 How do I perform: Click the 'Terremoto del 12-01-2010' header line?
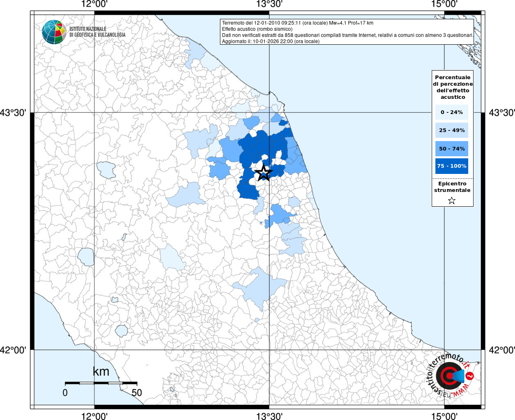[298, 23]
